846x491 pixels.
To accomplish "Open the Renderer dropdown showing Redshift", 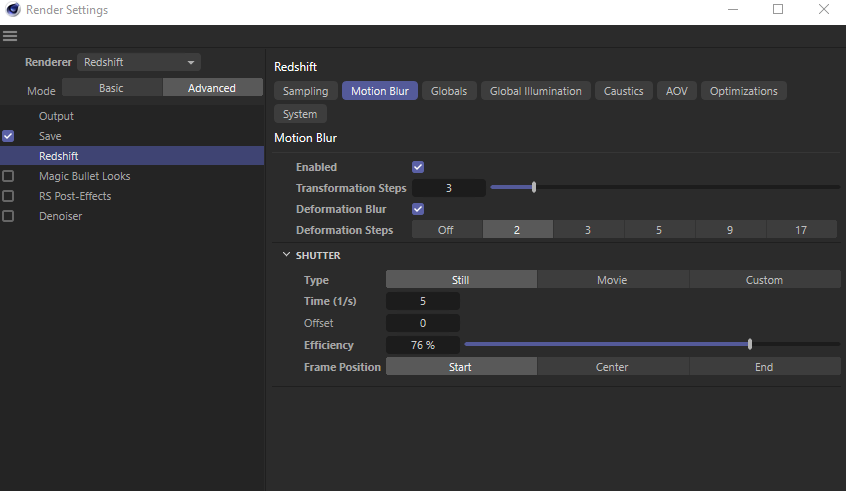I will coord(139,62).
